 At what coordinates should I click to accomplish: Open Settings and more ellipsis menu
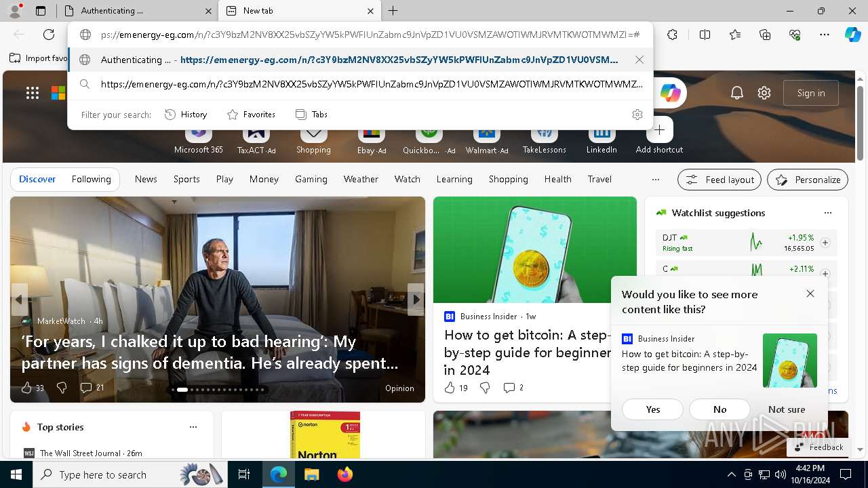click(825, 35)
